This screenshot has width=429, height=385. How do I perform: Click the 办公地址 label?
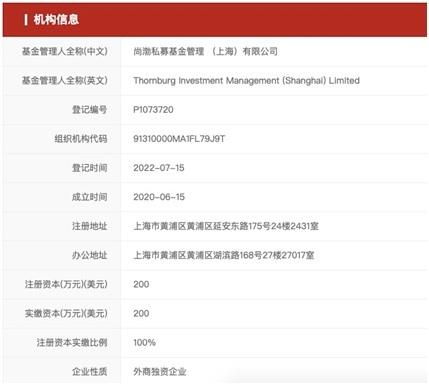coord(90,255)
